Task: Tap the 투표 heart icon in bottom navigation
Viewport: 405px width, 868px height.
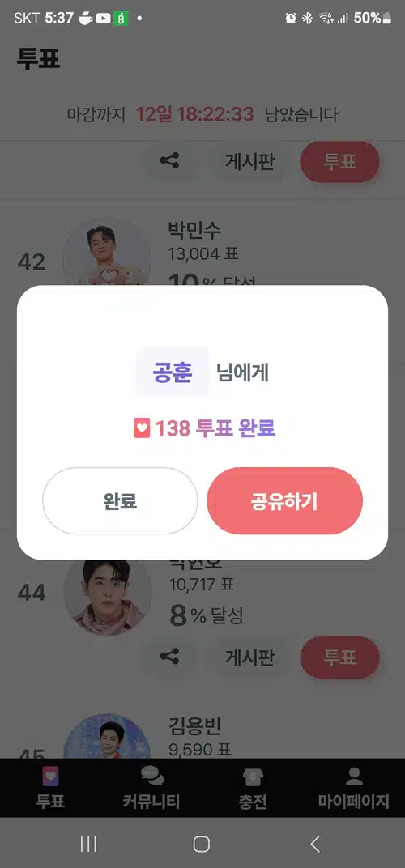Action: click(x=50, y=777)
